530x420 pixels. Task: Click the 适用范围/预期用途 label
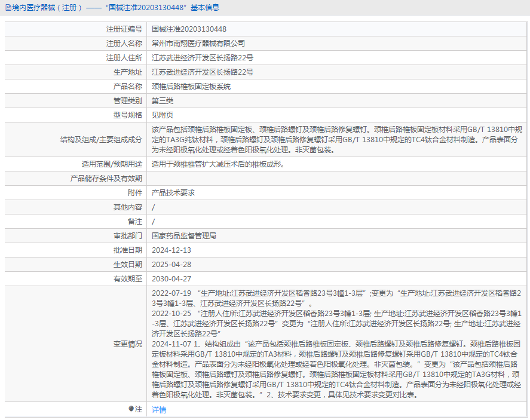point(112,164)
